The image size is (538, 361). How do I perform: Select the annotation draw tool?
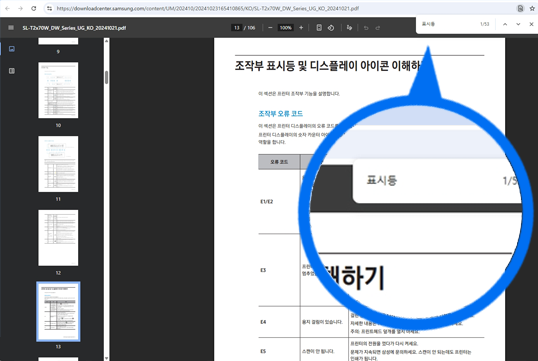(349, 28)
